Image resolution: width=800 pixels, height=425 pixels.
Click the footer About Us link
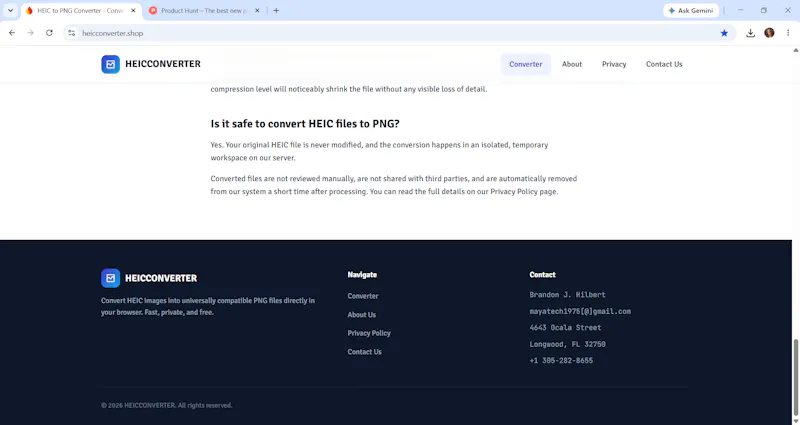[x=362, y=315]
